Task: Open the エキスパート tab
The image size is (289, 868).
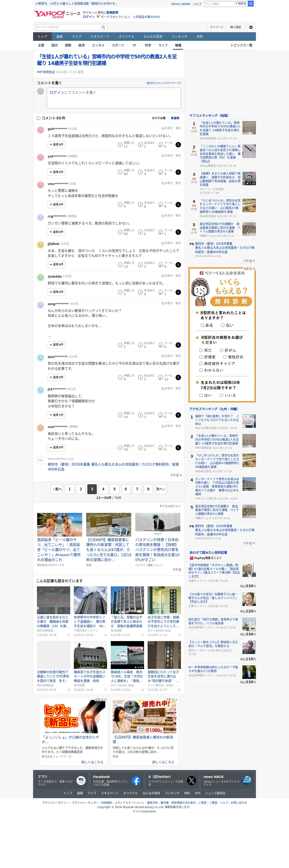Action: (x=99, y=37)
